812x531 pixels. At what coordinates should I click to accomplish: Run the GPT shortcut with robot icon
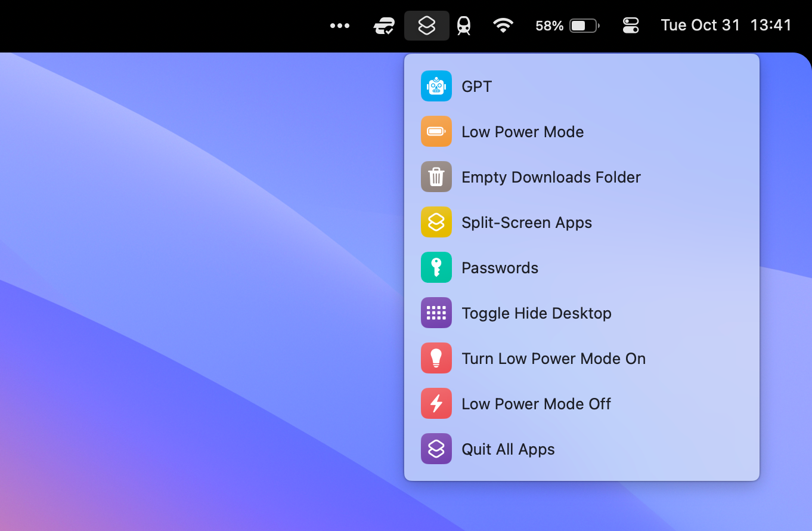pos(436,86)
